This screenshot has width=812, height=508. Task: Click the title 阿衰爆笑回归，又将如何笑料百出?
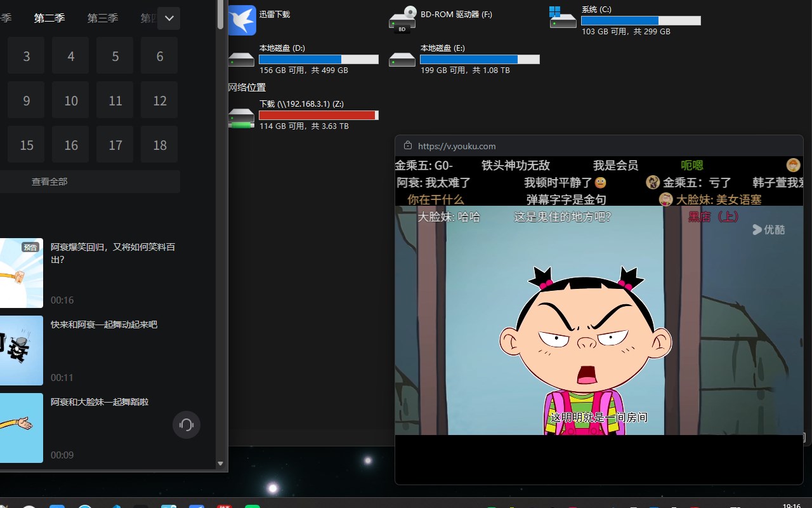(113, 253)
